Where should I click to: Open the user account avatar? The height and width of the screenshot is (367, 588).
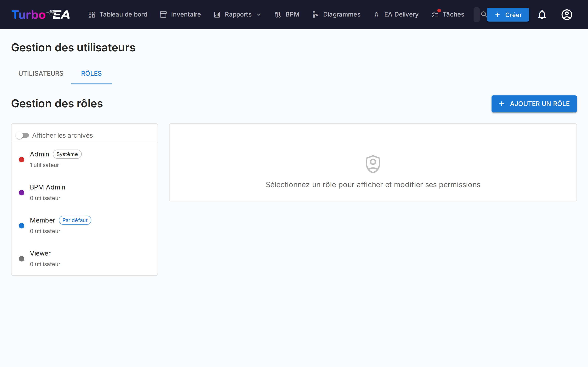pyautogui.click(x=567, y=14)
